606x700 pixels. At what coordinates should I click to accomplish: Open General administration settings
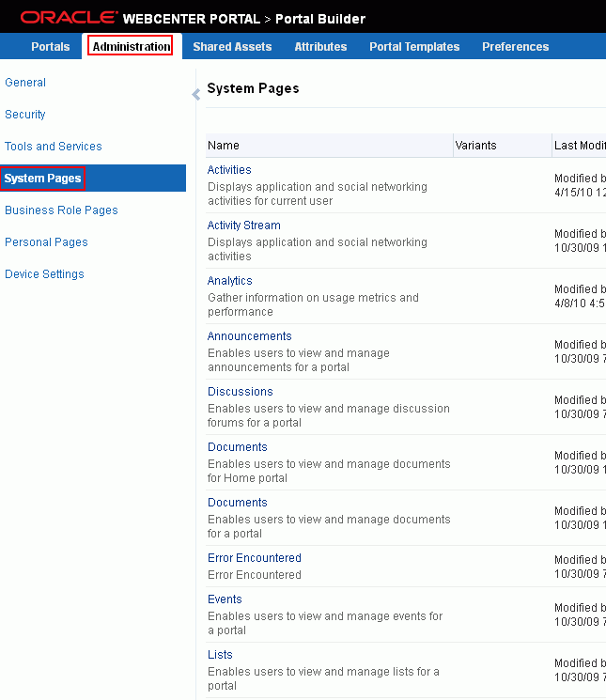click(x=25, y=83)
